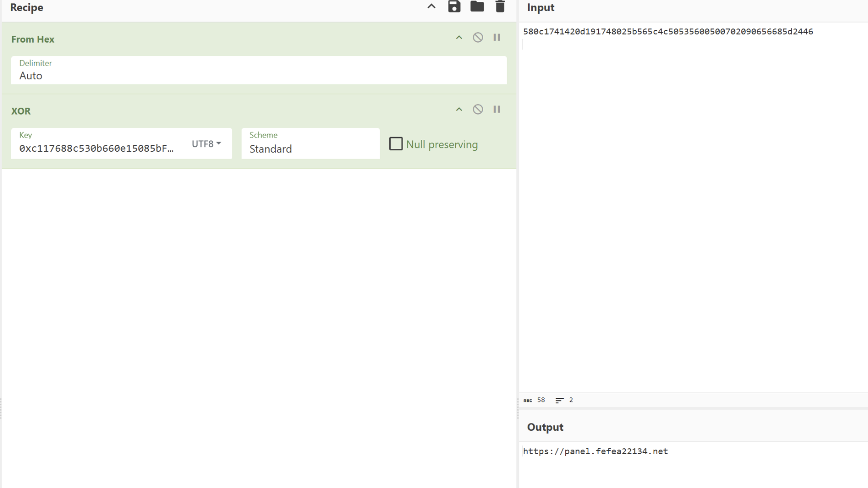Click the hex string in Input

tap(668, 32)
